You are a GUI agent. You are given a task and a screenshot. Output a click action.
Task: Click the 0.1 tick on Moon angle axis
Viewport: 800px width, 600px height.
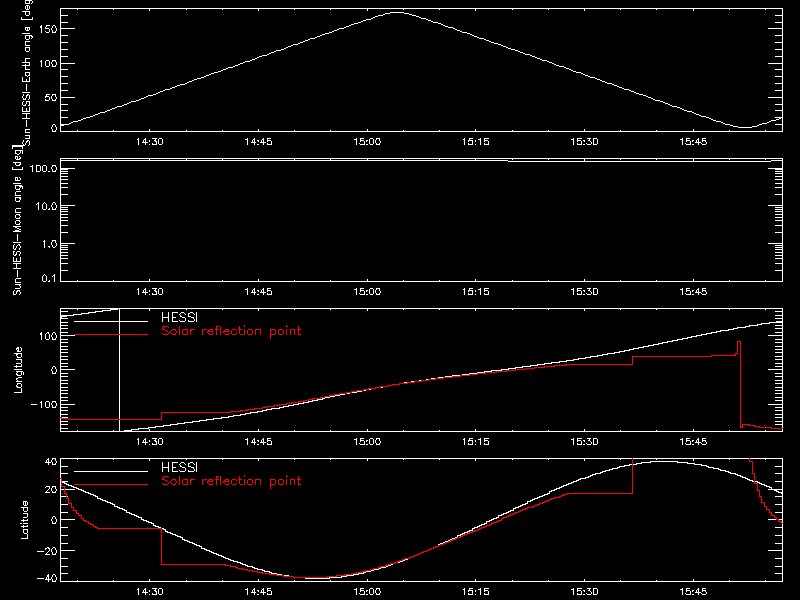(49, 278)
